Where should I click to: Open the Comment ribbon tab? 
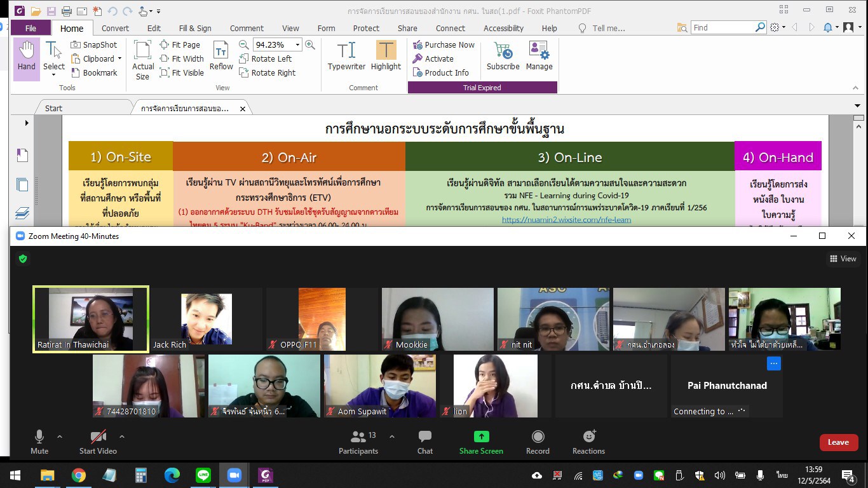(x=247, y=28)
